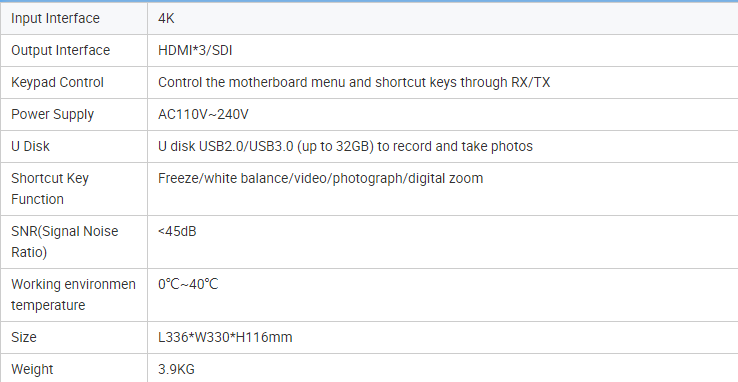Click the Power Supply label
This screenshot has height=382, width=738.
[52, 114]
